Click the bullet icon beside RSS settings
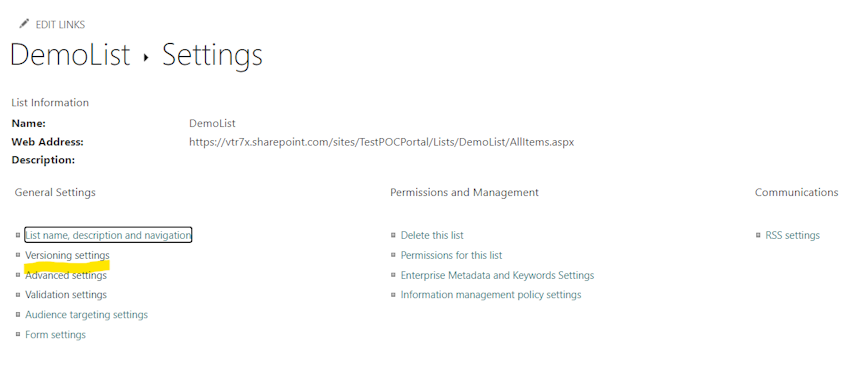 pos(758,235)
